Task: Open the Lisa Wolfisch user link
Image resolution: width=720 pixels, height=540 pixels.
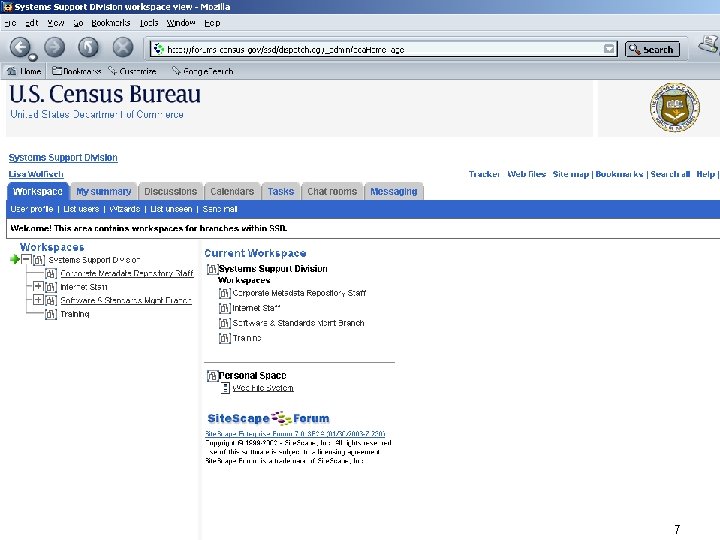Action: coord(36,174)
